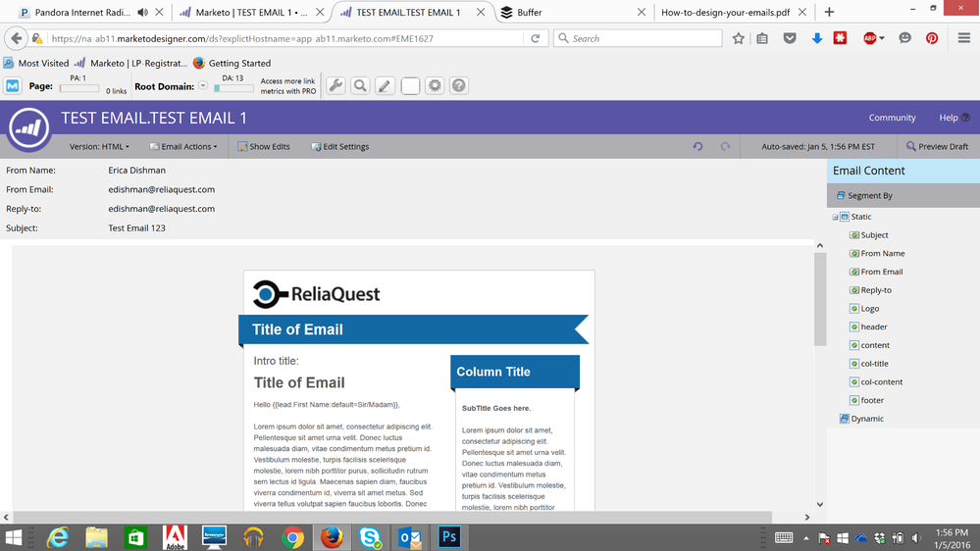Open Most Visited bookmarks

coord(36,63)
